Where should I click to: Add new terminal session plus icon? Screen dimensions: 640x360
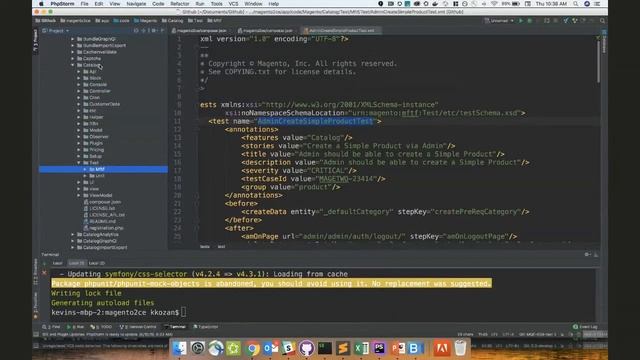pos(44,263)
